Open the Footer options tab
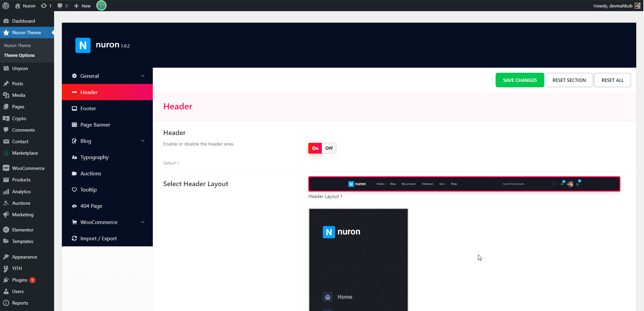Screen dimensions: 644x311 click(107, 108)
